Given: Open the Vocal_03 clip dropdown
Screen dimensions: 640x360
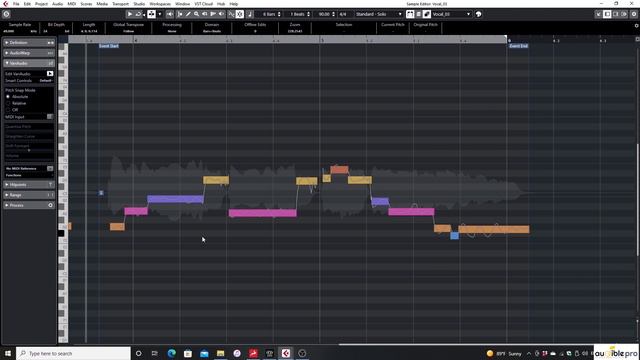Looking at the screenshot, I should click(451, 14).
